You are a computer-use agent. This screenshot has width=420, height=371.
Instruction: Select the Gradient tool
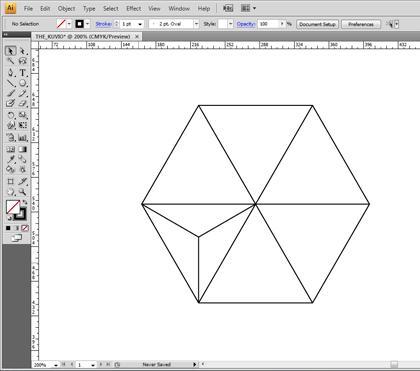22,149
